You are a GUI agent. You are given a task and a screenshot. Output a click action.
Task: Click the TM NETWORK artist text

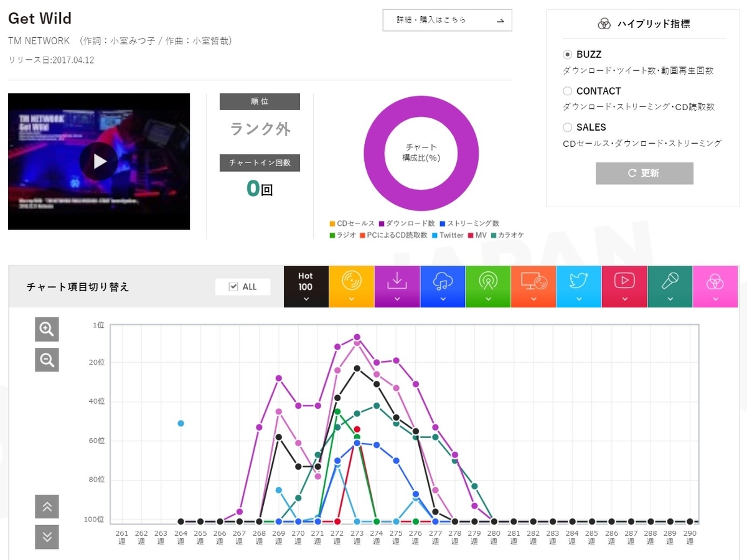coord(39,41)
